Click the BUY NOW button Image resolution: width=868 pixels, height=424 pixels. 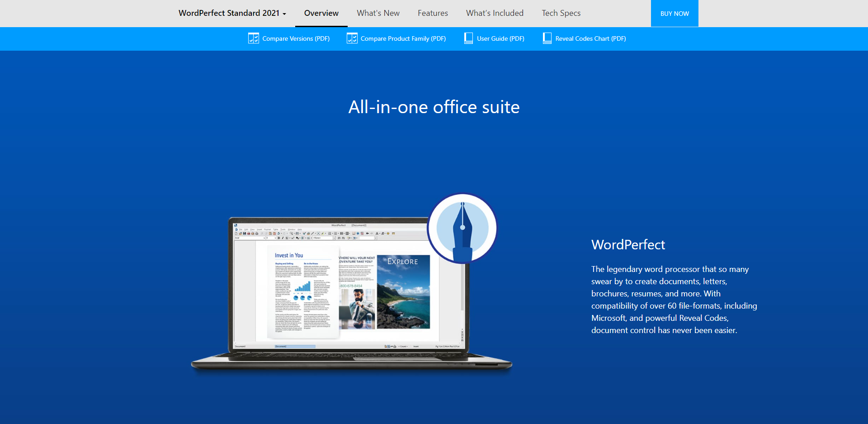click(x=675, y=14)
